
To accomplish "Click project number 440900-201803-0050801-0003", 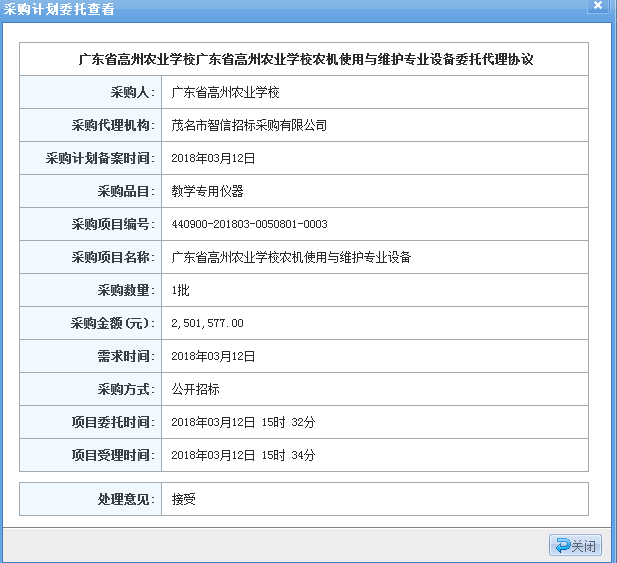I will pyautogui.click(x=249, y=224).
